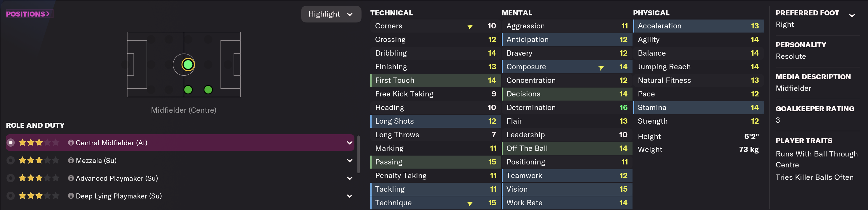Viewport: 868px width, 210px height.
Task: Click the info icon beside Advanced Playmaker (Su)
Action: point(71,178)
